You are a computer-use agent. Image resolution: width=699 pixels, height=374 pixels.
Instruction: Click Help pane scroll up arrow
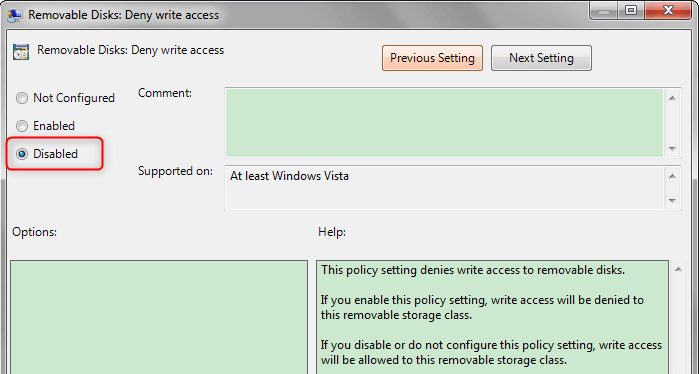678,269
